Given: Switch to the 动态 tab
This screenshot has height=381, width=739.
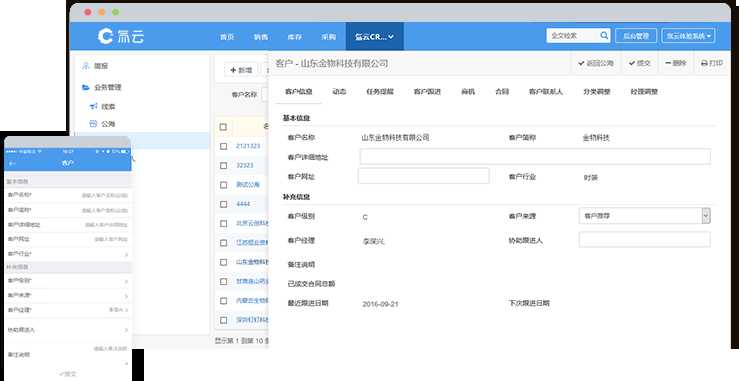Looking at the screenshot, I should pyautogui.click(x=339, y=92).
